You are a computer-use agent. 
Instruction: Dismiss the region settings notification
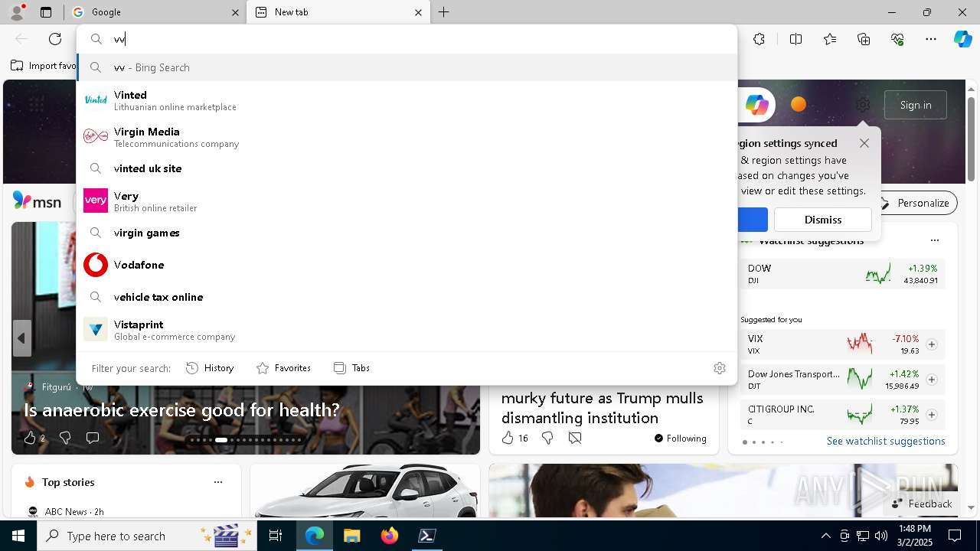click(x=823, y=220)
